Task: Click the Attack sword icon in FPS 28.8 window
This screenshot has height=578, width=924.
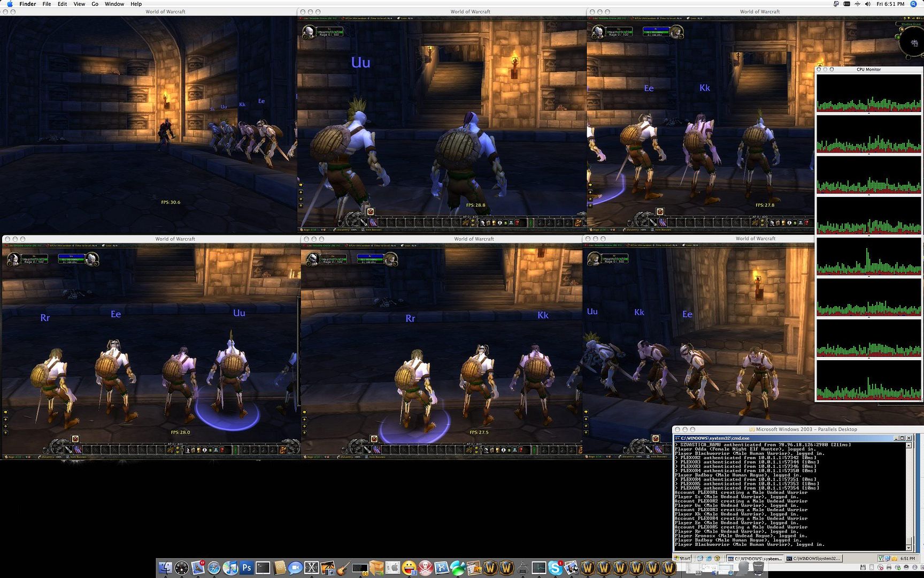Action: coord(364,222)
